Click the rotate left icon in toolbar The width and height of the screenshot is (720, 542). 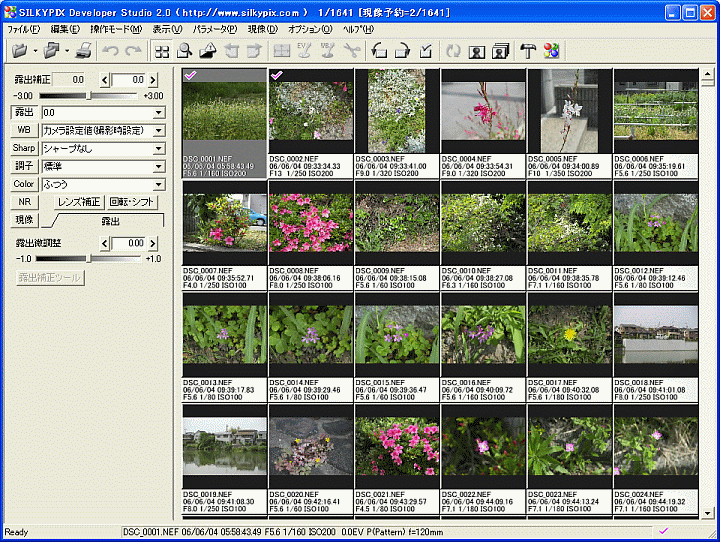[380, 50]
